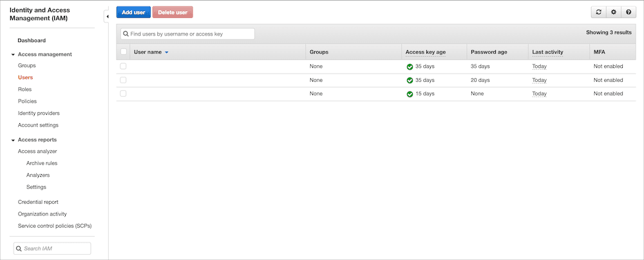
Task: Click the green checkmark in the first row
Action: (x=410, y=66)
